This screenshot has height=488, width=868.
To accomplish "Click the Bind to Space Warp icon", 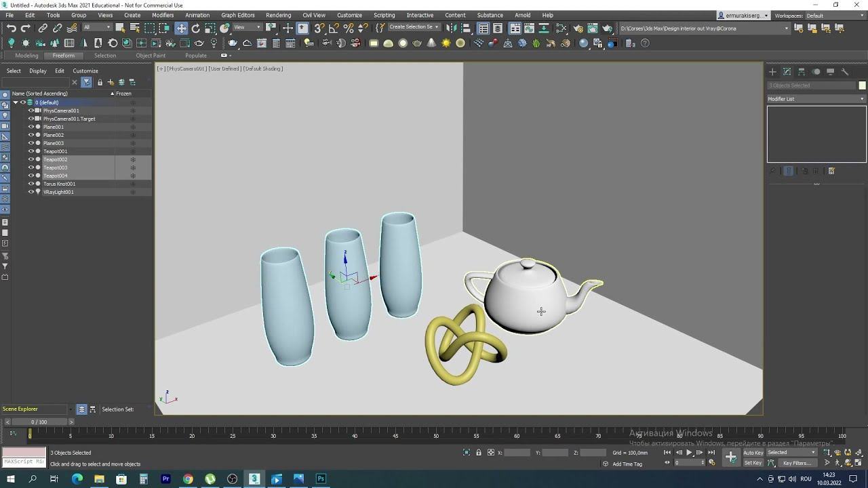I will (x=72, y=28).
